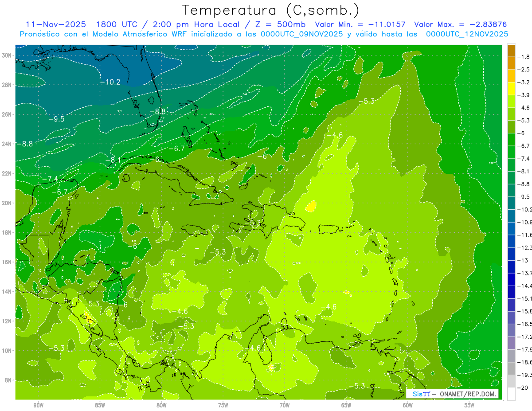
Task: Click the "80W" longitude axis label
Action: coord(161,405)
